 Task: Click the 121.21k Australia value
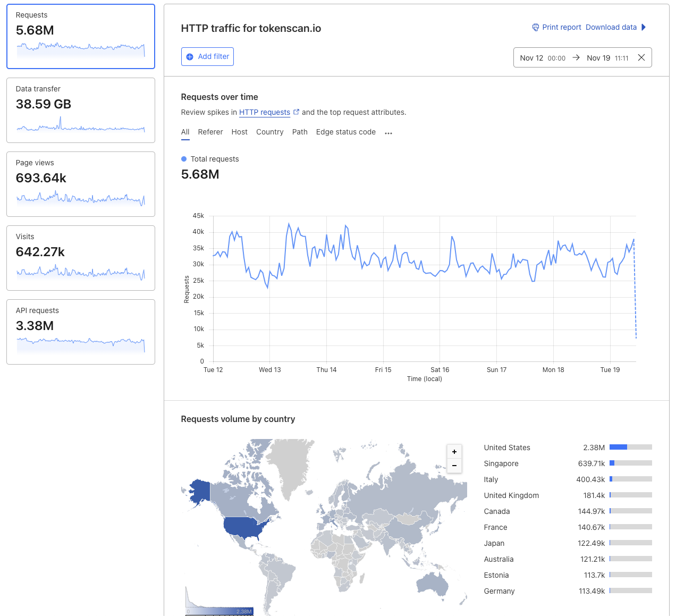coord(593,559)
